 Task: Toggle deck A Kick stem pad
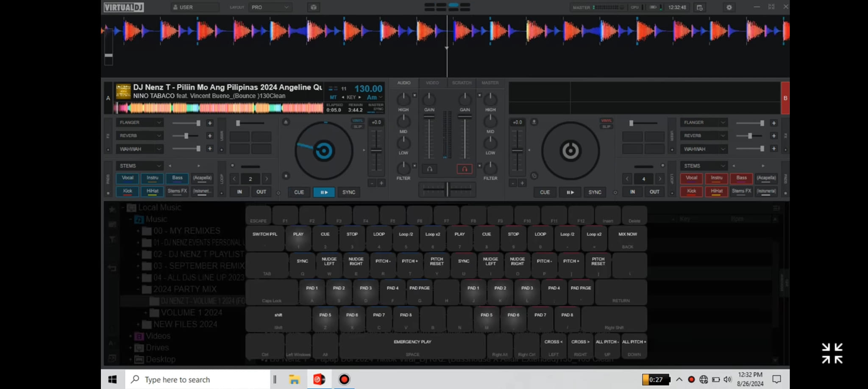click(x=127, y=191)
